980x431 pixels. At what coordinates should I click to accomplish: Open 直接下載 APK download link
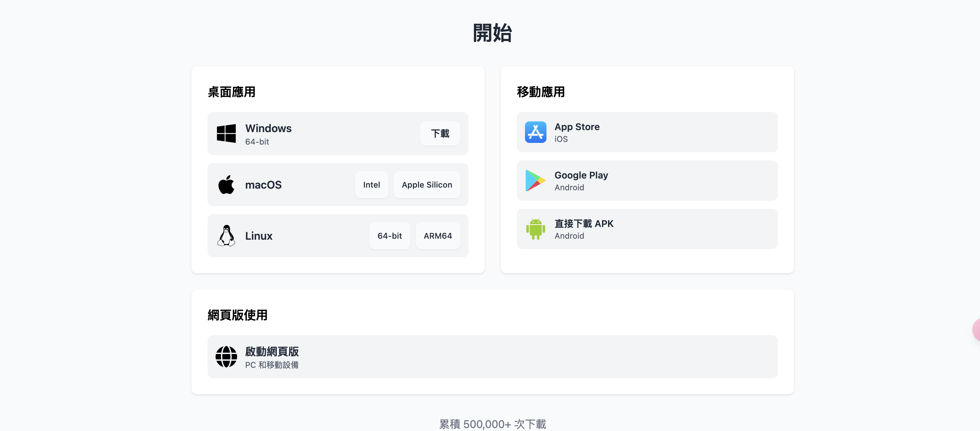click(x=647, y=229)
